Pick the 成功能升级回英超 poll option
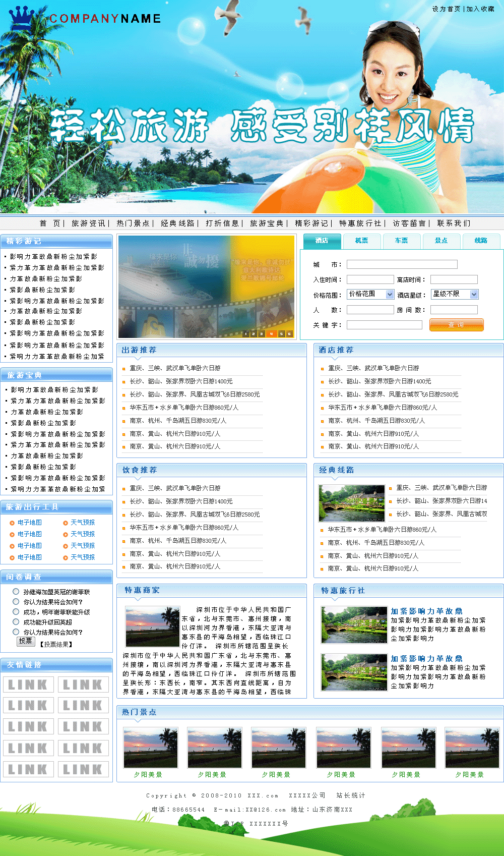 tap(16, 622)
